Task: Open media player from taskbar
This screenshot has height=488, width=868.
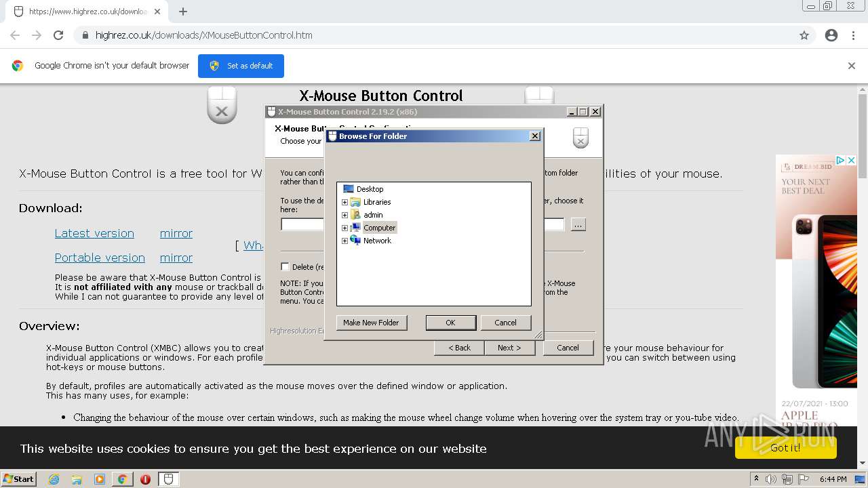Action: 100,479
